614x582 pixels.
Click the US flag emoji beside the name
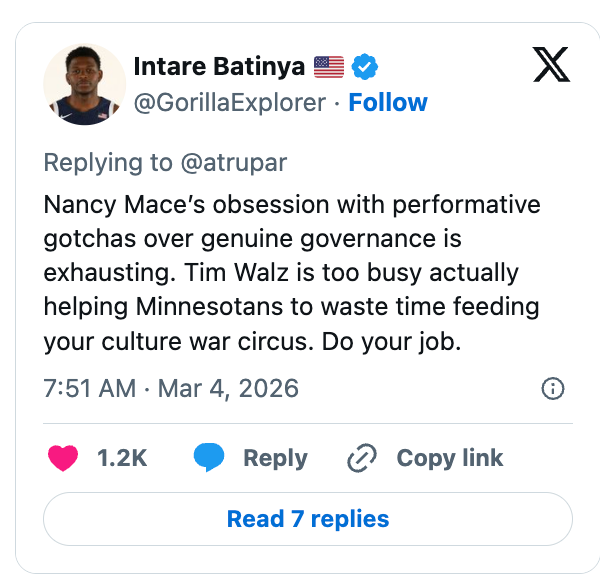tap(328, 67)
